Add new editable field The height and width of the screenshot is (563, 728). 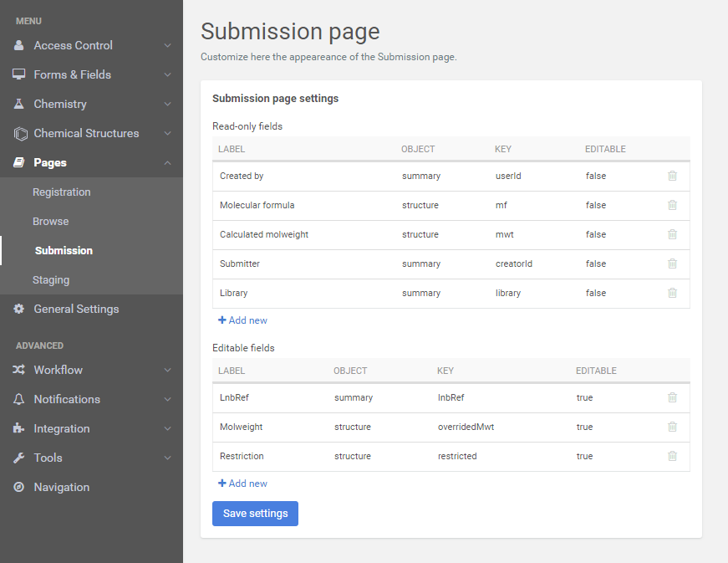[242, 484]
